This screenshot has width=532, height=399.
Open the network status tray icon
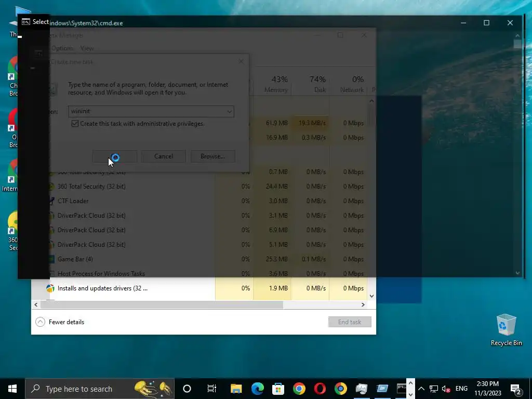click(434, 389)
